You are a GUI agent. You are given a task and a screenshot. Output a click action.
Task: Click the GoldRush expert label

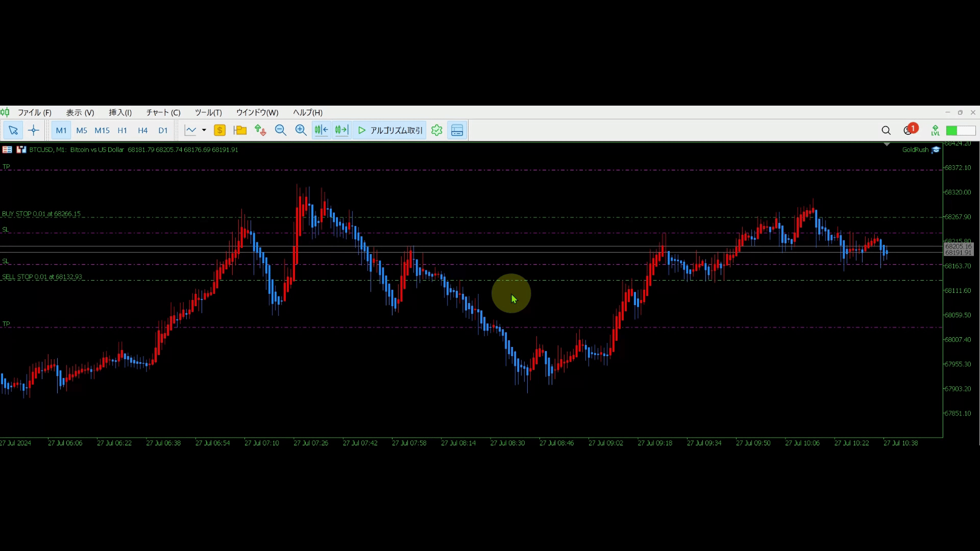(915, 150)
